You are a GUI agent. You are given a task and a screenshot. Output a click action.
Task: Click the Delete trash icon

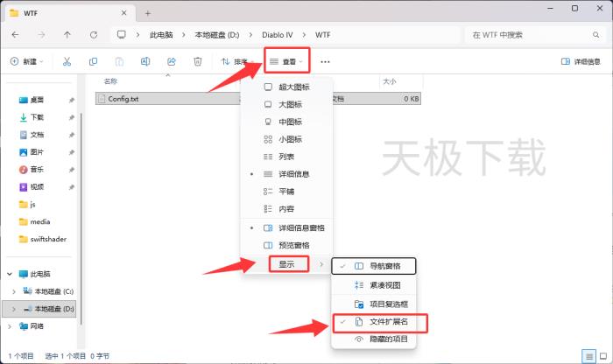coord(198,61)
